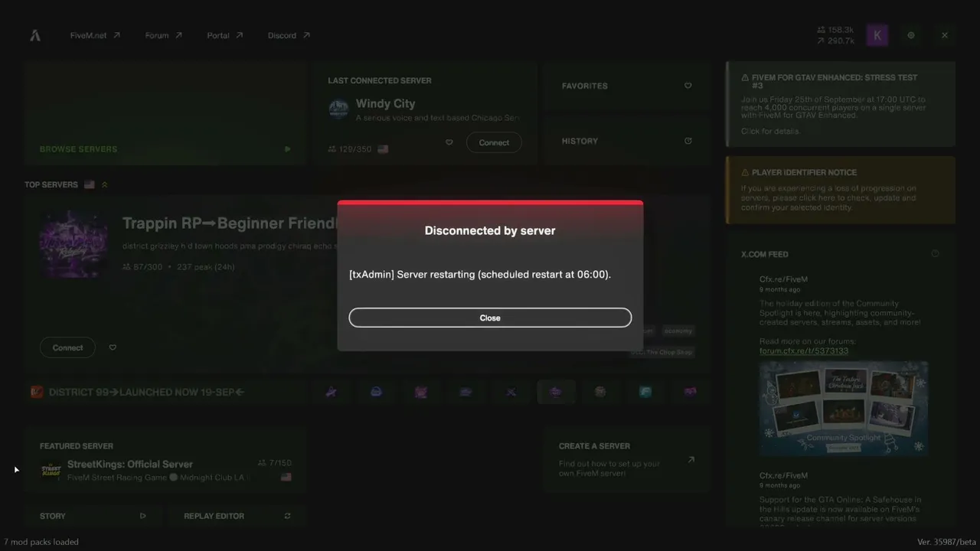Image resolution: width=980 pixels, height=551 pixels.
Task: Open the Create a Server panel
Action: 627,459
